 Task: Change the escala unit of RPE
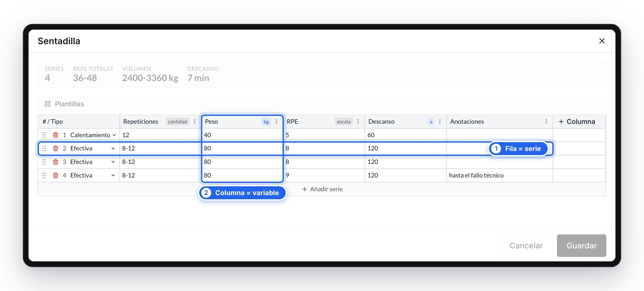(x=344, y=122)
